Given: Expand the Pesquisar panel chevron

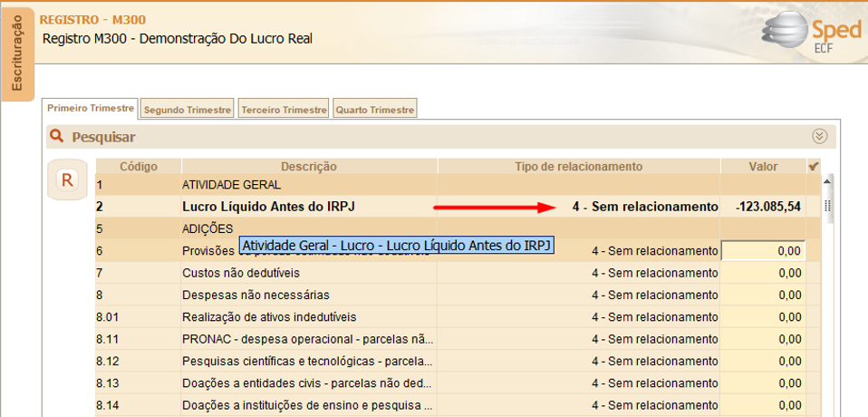Looking at the screenshot, I should click(820, 136).
